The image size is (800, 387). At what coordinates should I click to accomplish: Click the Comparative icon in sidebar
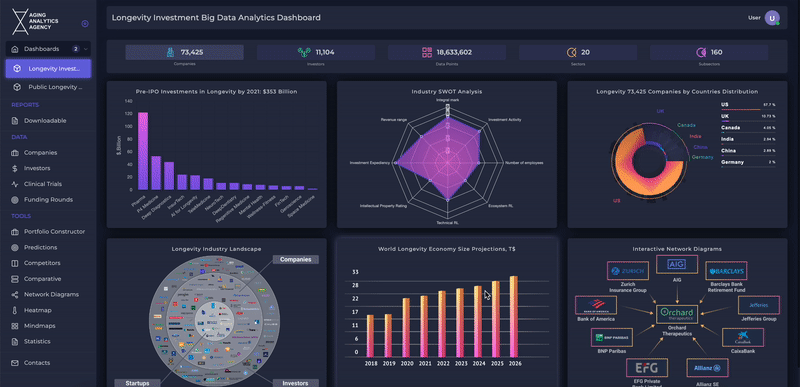[x=14, y=279]
